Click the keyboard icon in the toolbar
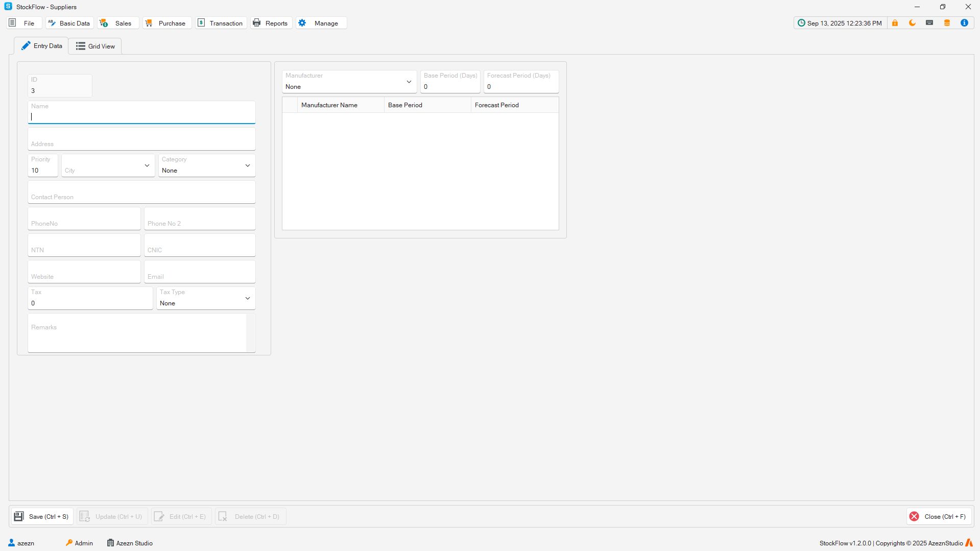The image size is (980, 551). tap(929, 23)
